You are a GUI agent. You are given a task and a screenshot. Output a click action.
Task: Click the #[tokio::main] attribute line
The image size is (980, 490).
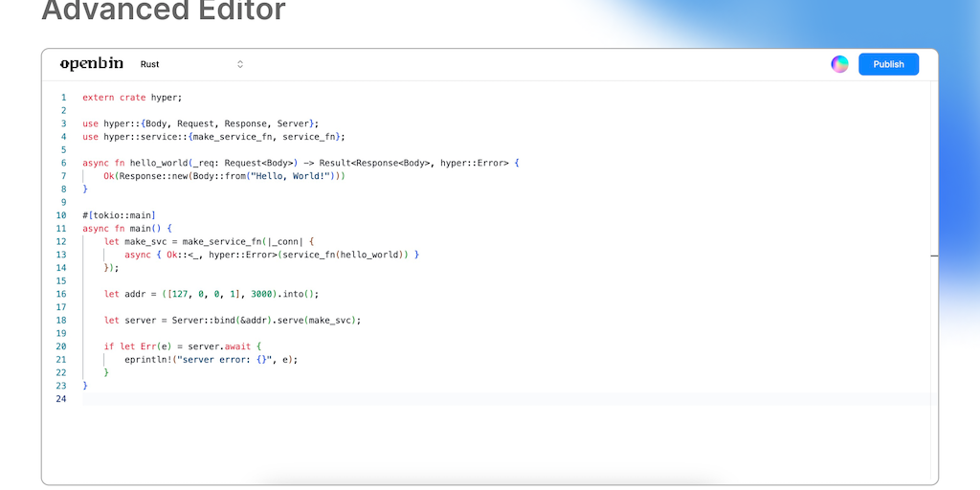coord(120,215)
